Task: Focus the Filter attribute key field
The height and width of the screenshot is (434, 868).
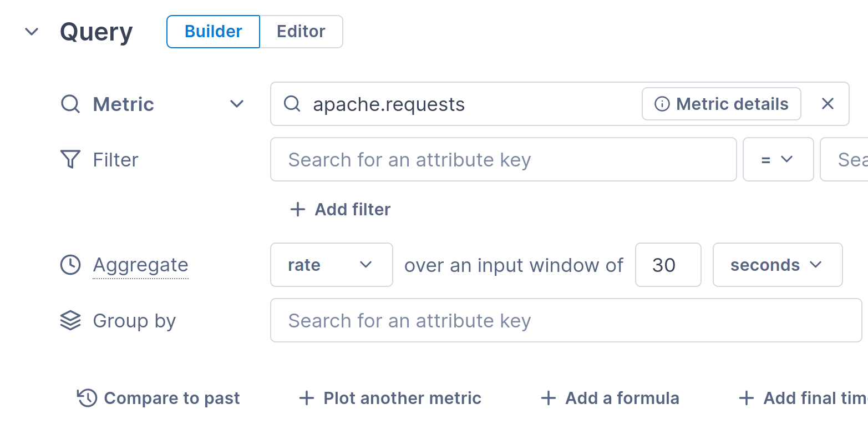Action: point(502,160)
